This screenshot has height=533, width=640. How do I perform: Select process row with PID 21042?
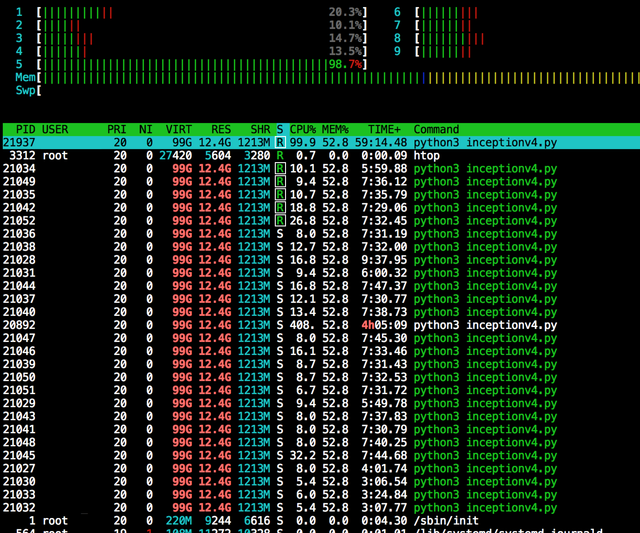tap(320, 208)
